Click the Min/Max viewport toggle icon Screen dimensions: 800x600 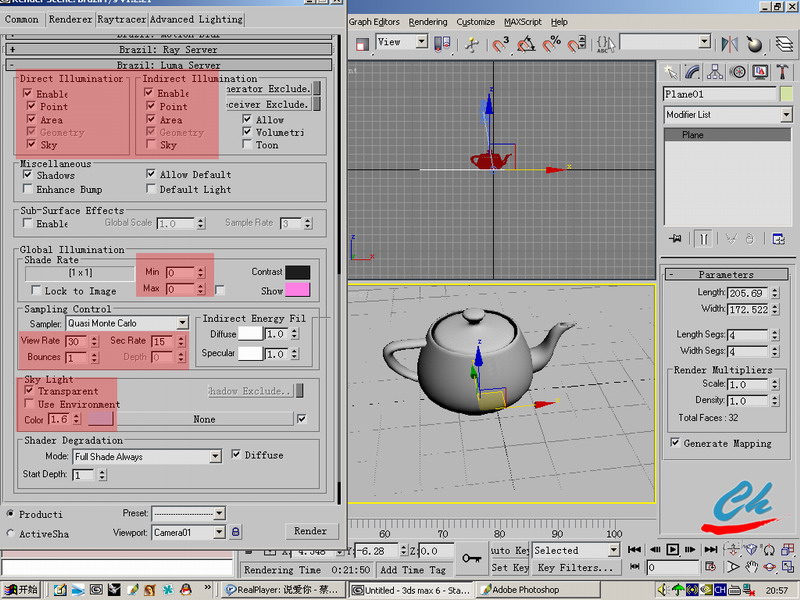(x=788, y=566)
